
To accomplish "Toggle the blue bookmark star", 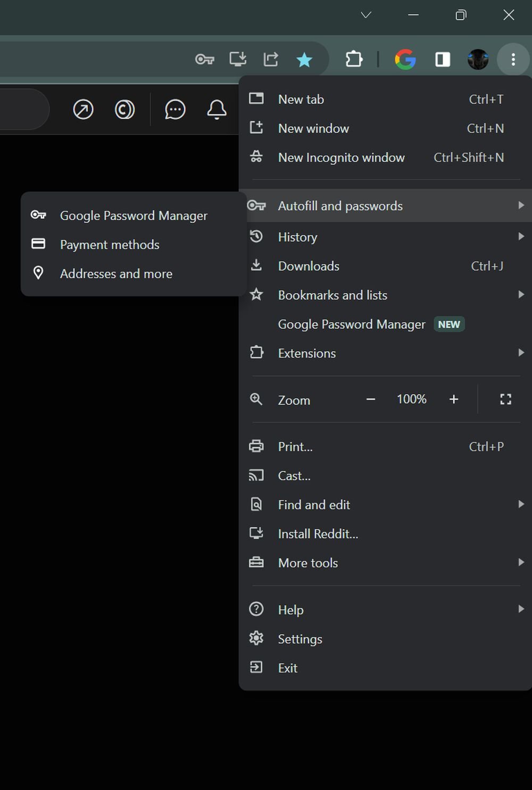I will point(304,60).
